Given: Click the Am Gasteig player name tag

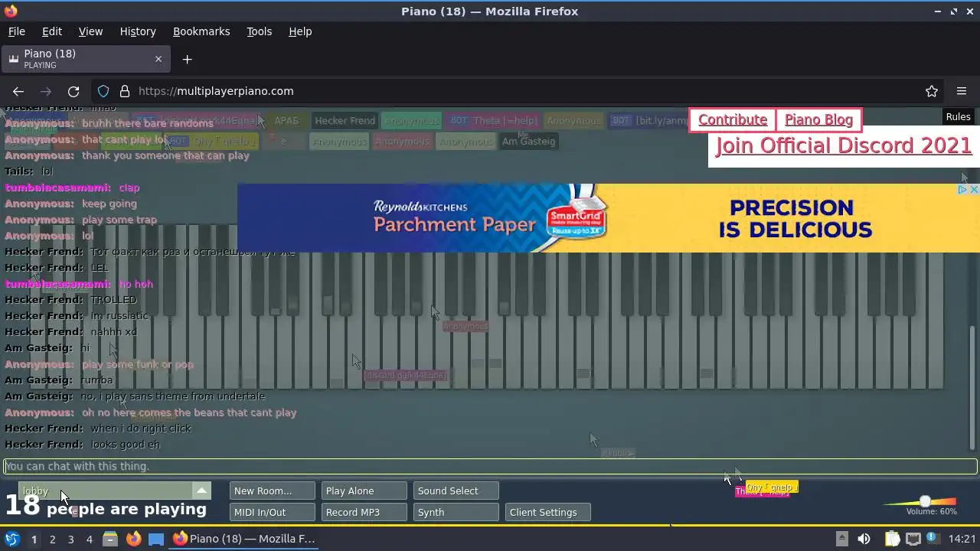Looking at the screenshot, I should click(528, 142).
